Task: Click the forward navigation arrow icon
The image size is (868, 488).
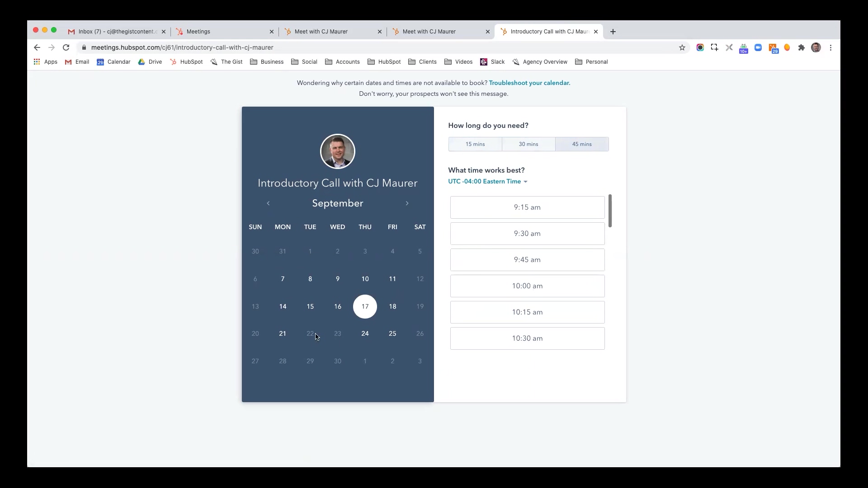Action: tap(407, 203)
